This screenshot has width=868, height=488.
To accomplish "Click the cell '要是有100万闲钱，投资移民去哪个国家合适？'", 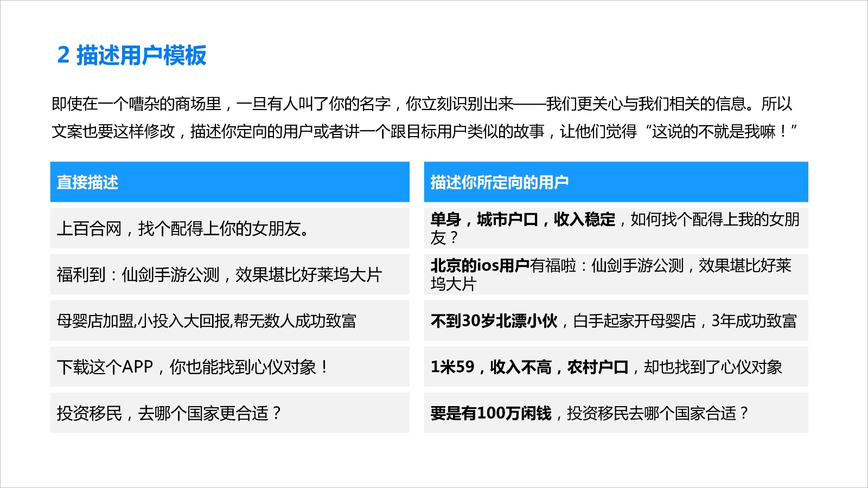I will [x=616, y=413].
